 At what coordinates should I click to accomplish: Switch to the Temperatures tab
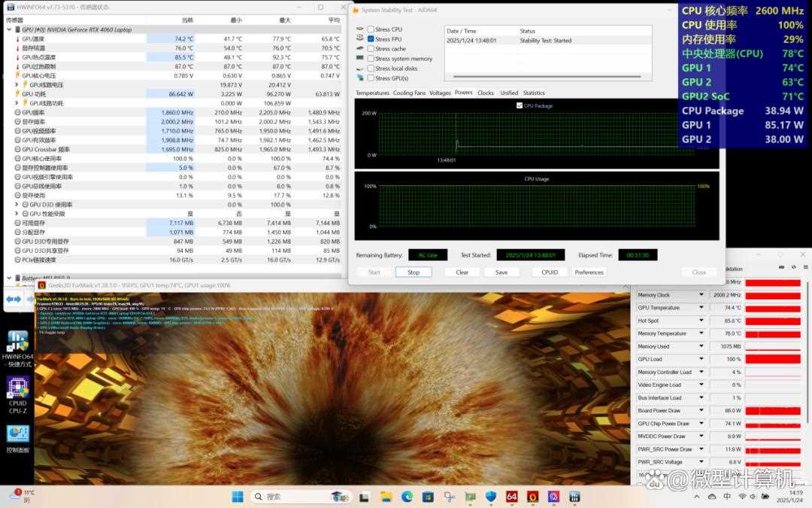[x=372, y=93]
